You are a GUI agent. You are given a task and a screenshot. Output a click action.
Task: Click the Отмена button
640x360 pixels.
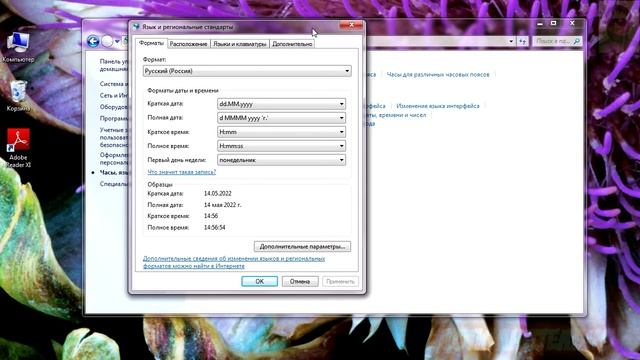300,281
